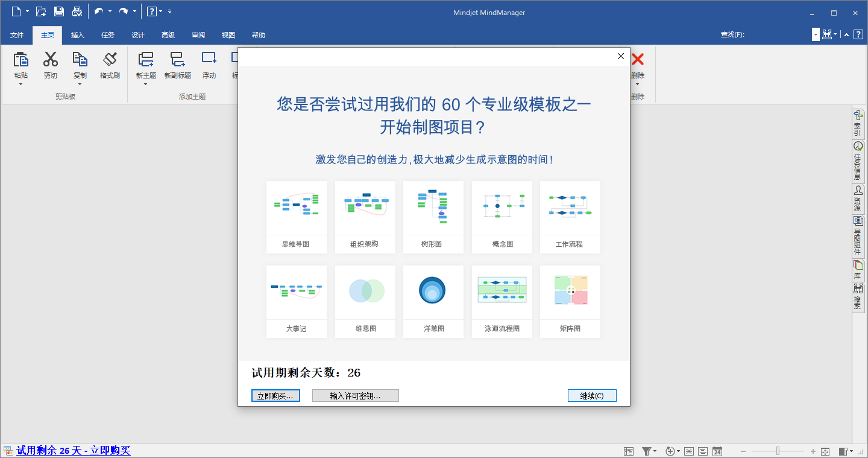The height and width of the screenshot is (458, 868).
Task: Open the 文件 file menu tab
Action: click(x=17, y=35)
